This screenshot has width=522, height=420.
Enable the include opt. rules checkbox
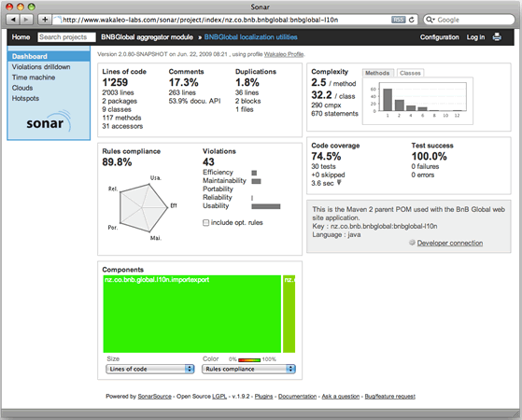(x=205, y=223)
